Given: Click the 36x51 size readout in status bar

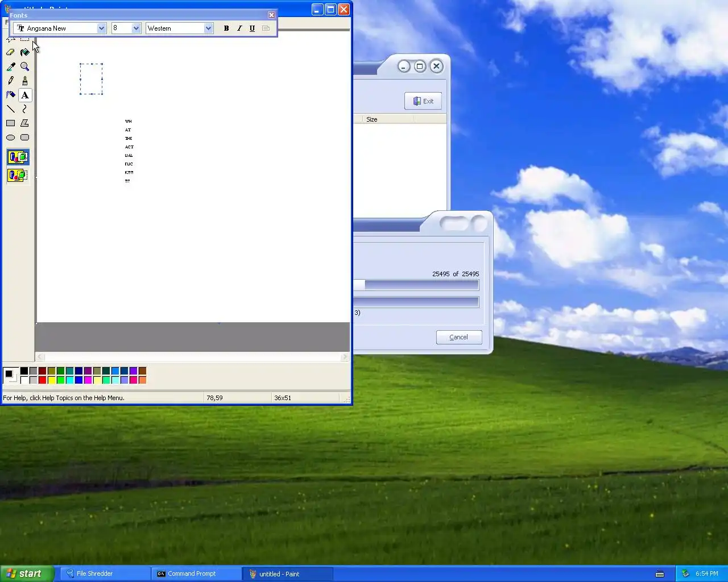Looking at the screenshot, I should pyautogui.click(x=283, y=398).
